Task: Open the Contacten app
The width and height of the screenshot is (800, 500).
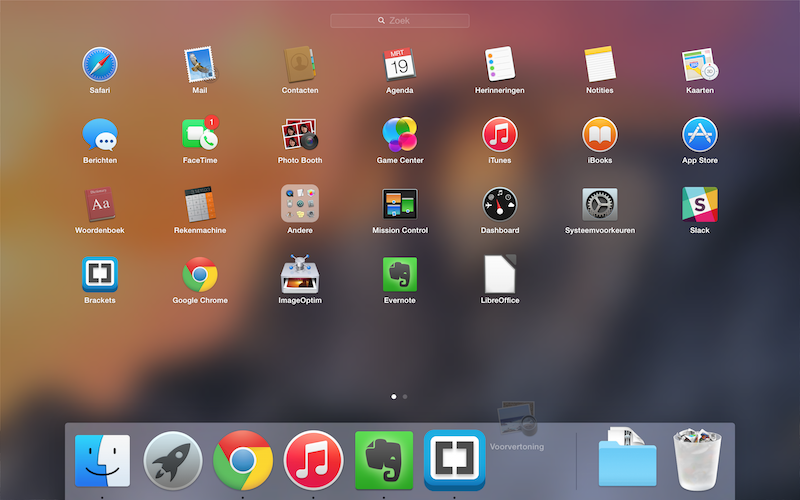Action: [x=299, y=65]
